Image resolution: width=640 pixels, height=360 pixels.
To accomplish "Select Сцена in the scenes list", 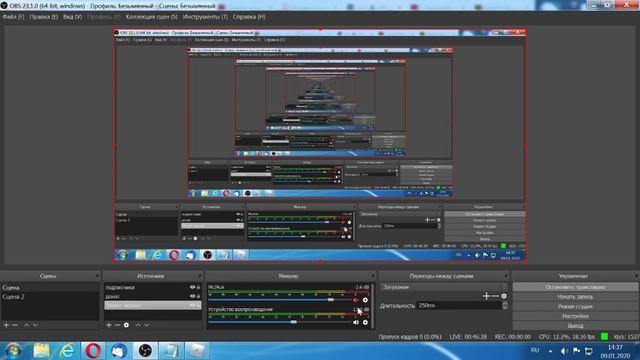I will coord(50,288).
